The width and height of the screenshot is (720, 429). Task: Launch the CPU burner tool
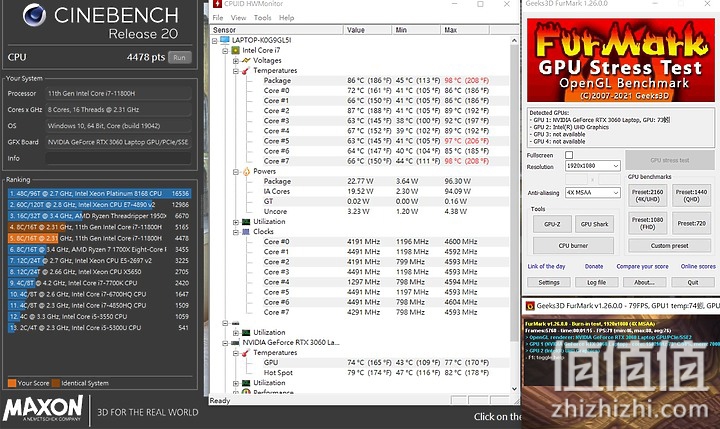[x=573, y=246]
